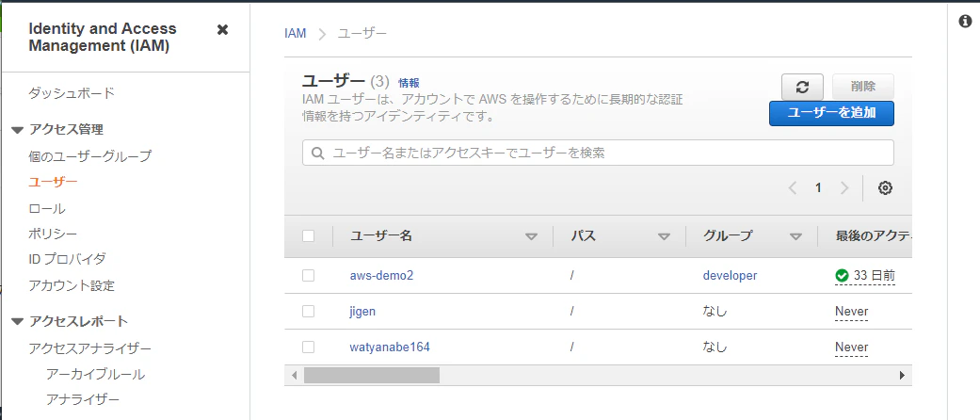Image resolution: width=980 pixels, height=420 pixels.
Task: Open 個のユーザーグループ in sidebar
Action: (90, 156)
